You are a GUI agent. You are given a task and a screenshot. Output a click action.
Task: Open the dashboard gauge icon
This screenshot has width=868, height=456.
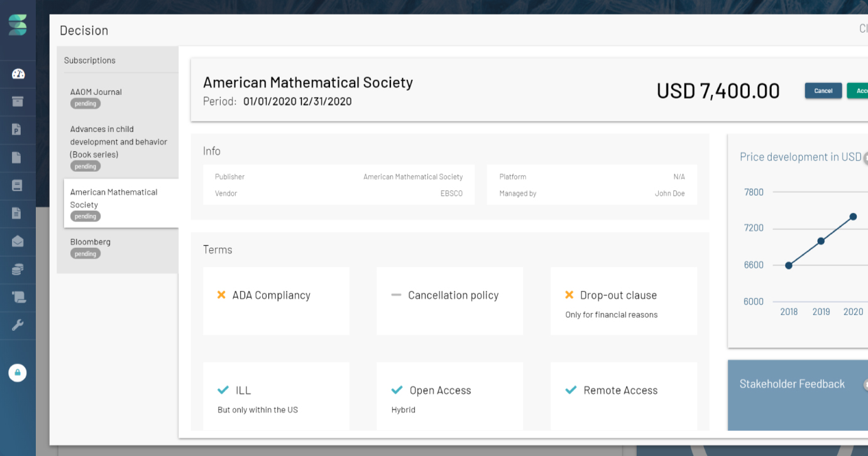pyautogui.click(x=18, y=74)
